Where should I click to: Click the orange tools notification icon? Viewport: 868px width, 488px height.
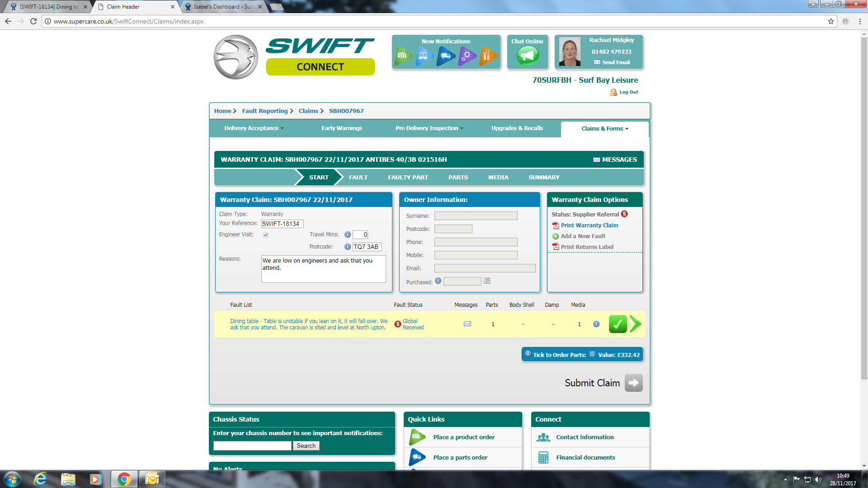pyautogui.click(x=488, y=56)
